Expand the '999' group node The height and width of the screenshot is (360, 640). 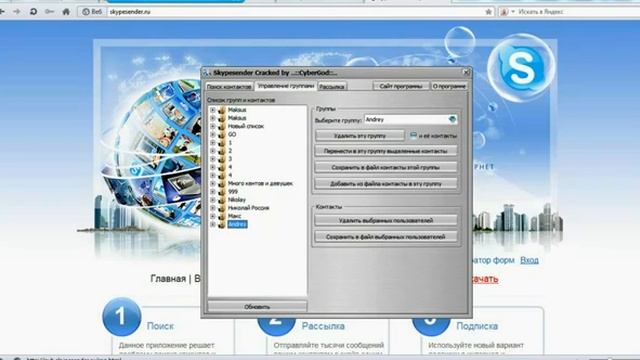pos(213,191)
